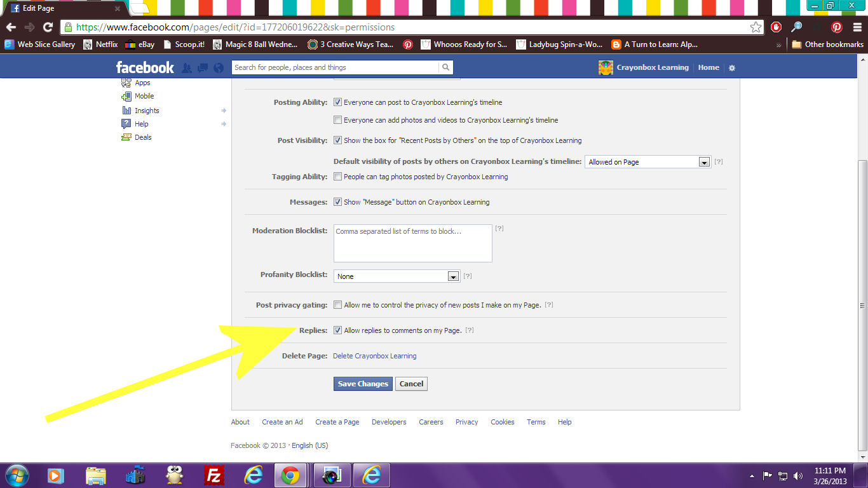
Task: Expand the bookmarks bar overflow chevron
Action: [779, 44]
